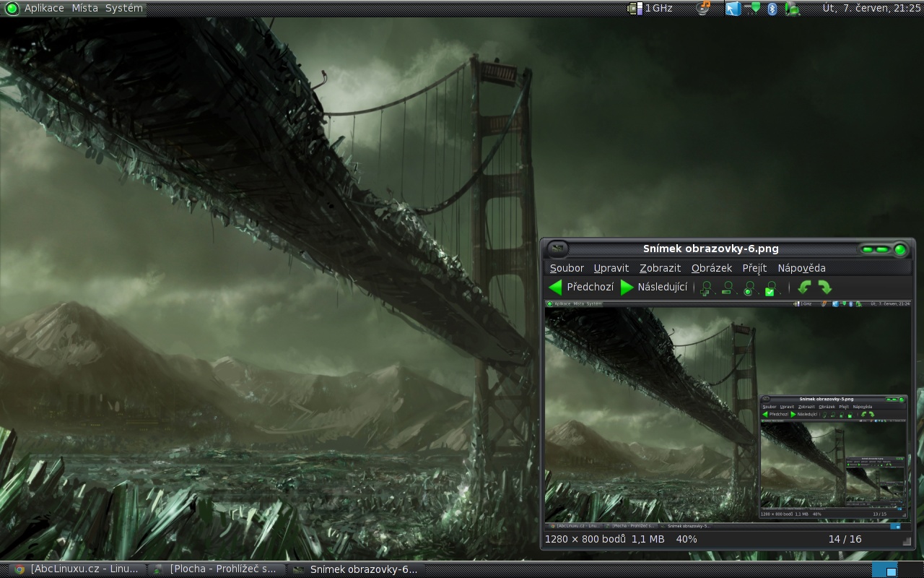This screenshot has height=578, width=924.
Task: Click the 40% zoom level in statusbar
Action: click(687, 539)
